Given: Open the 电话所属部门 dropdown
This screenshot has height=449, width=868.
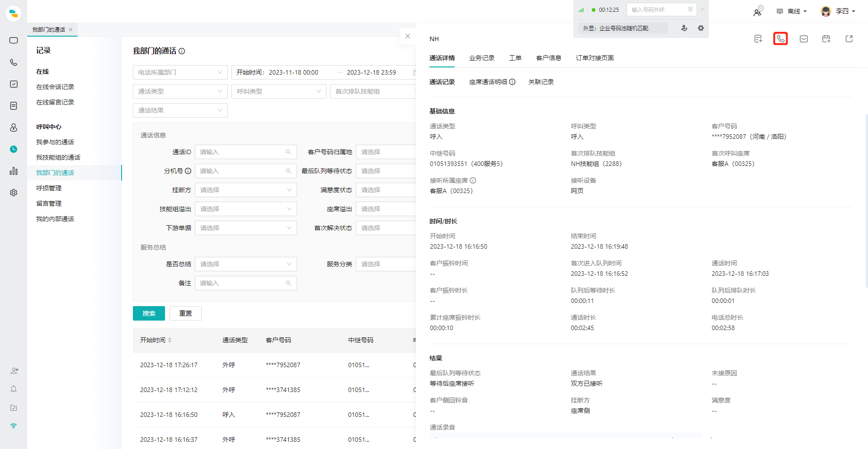Looking at the screenshot, I should tap(180, 72).
